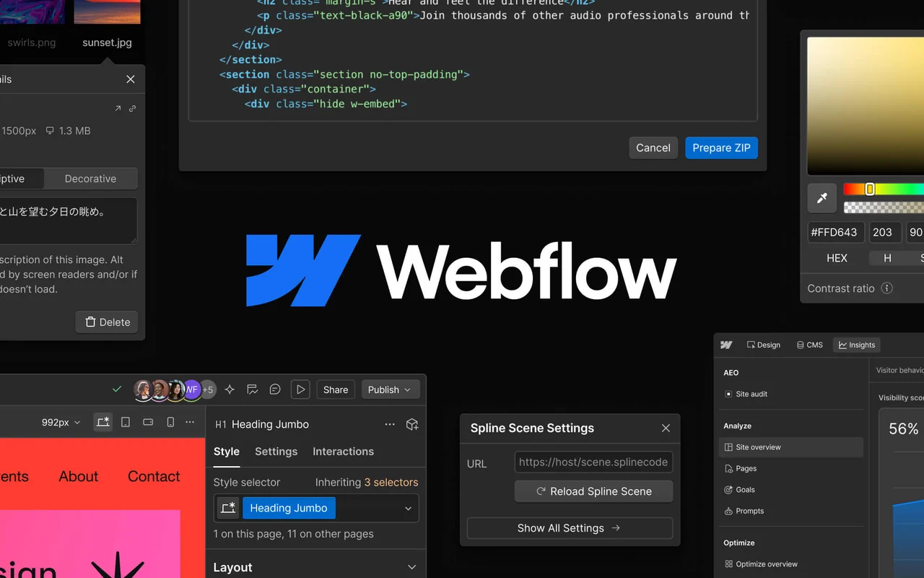Open the flag feedback icon
The height and width of the screenshot is (578, 924).
tap(252, 389)
